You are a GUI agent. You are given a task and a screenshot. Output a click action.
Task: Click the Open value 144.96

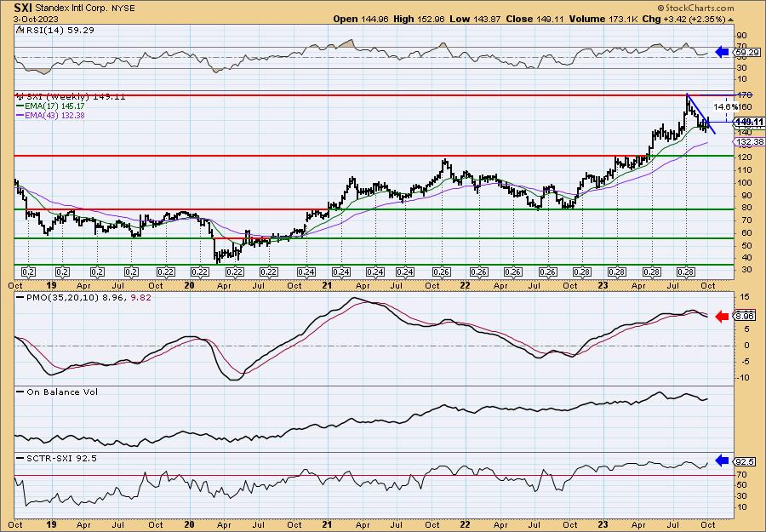coord(374,19)
